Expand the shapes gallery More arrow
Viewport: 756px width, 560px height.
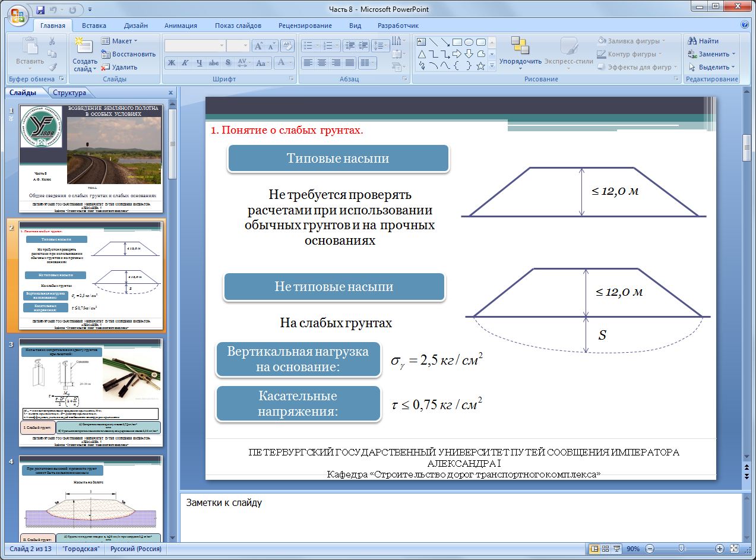(x=492, y=66)
